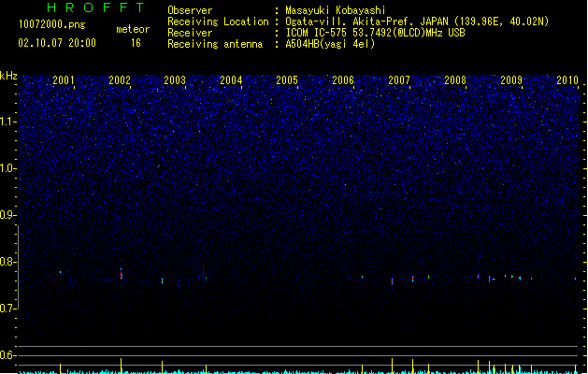This screenshot has width=588, height=374.
Task: Click the 1.1 frequency axis label
Action: pyautogui.click(x=7, y=122)
